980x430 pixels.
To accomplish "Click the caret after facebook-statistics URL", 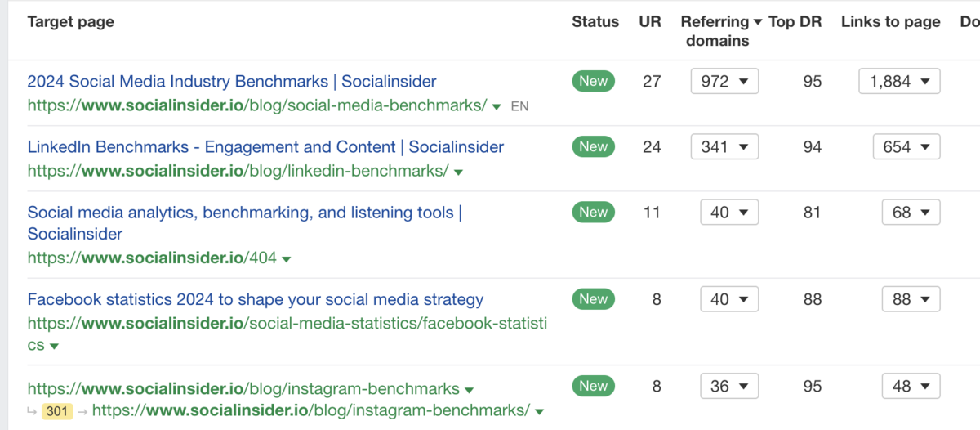I will point(54,347).
